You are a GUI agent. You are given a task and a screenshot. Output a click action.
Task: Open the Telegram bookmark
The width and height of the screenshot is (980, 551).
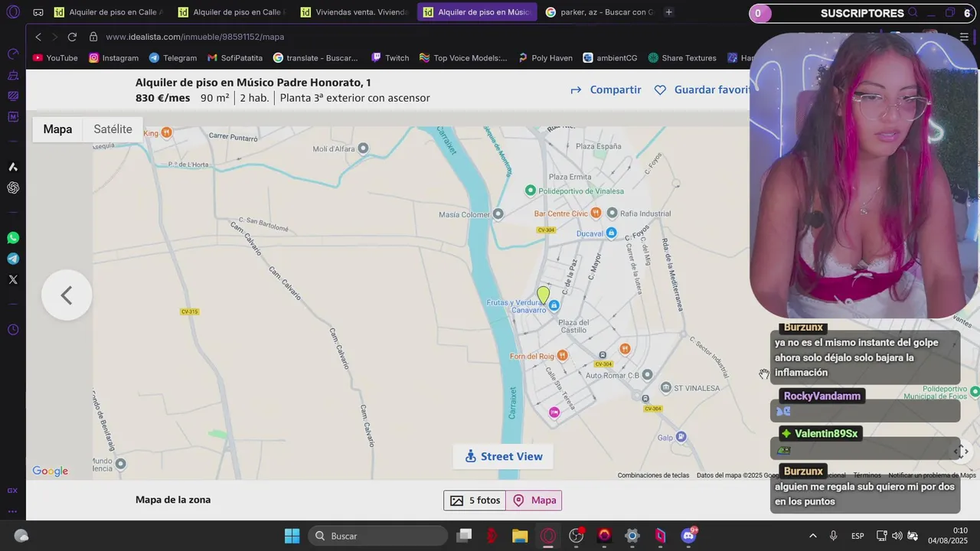click(x=173, y=58)
